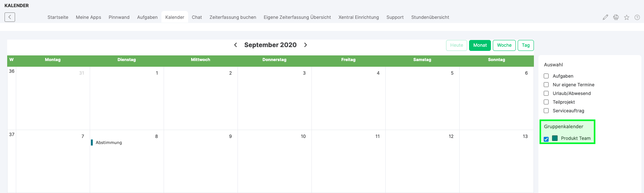The image size is (644, 193).
Task: Switch to the Pinnwand tab
Action: 119,17
